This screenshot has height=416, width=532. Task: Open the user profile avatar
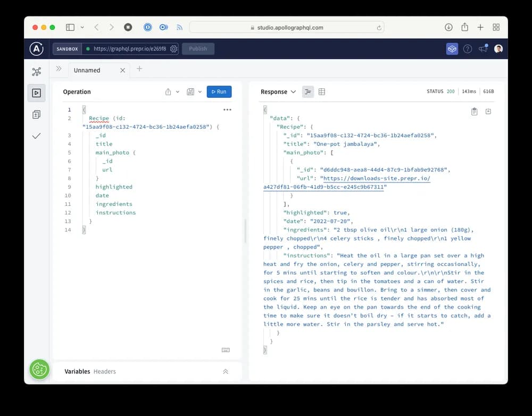(498, 49)
